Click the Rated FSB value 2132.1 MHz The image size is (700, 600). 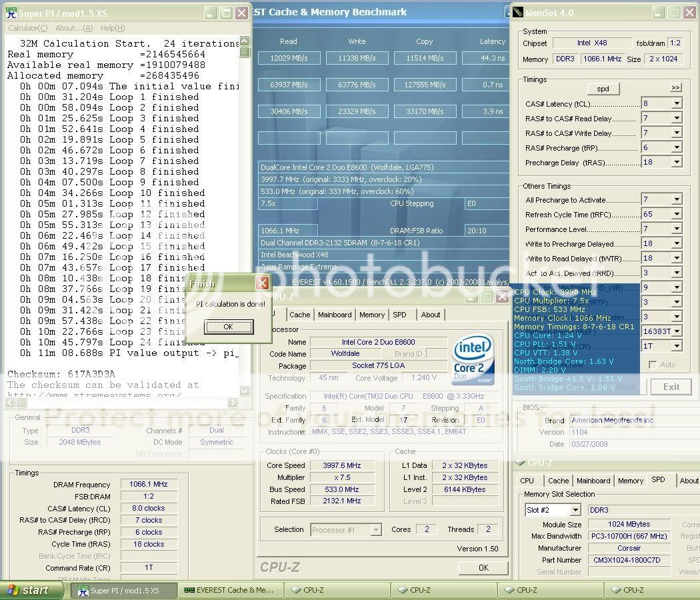coord(341,501)
